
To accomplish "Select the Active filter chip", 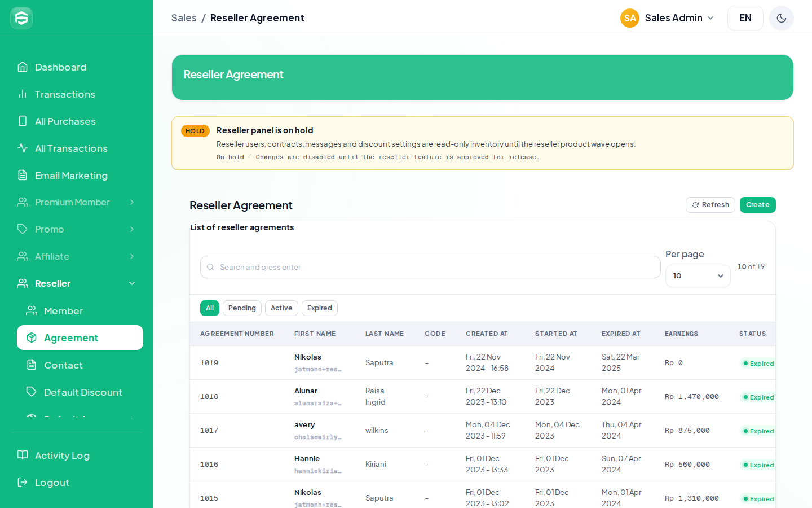I will [281, 308].
